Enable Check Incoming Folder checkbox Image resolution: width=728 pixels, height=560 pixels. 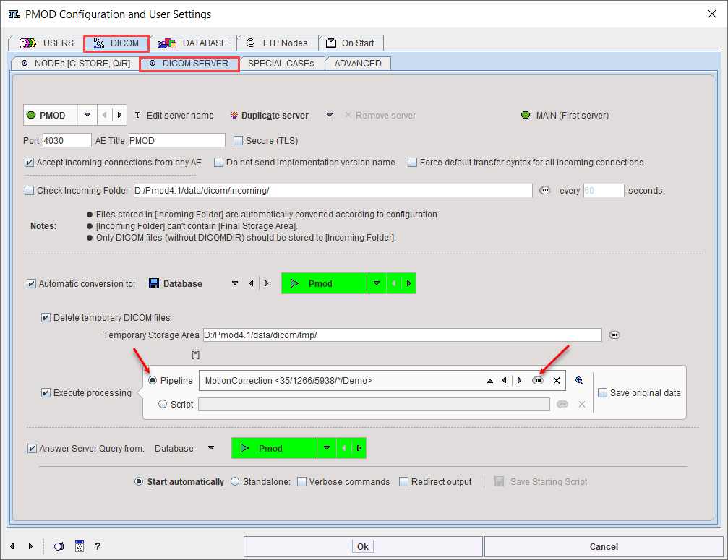coord(29,190)
